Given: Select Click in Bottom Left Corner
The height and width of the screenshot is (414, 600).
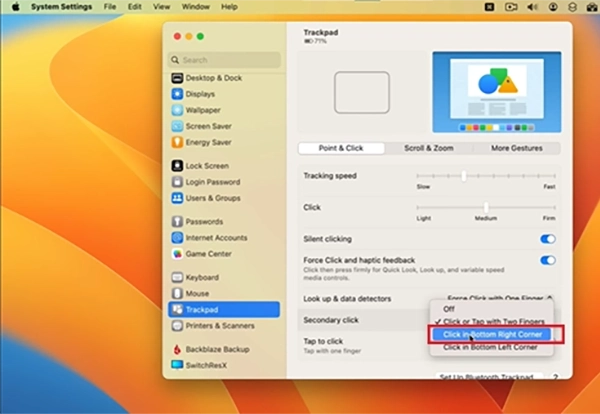Looking at the screenshot, I should [491, 347].
